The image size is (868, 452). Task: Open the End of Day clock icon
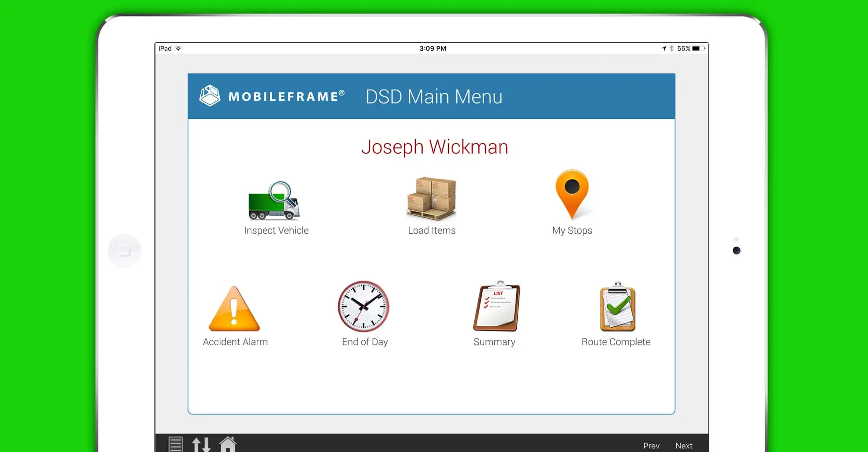click(x=363, y=306)
